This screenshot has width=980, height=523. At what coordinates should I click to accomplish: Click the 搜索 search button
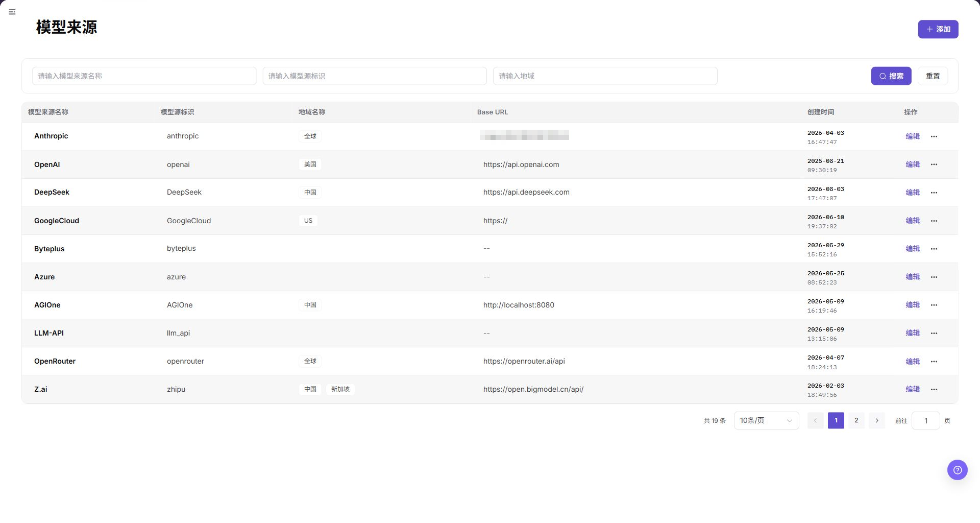point(891,76)
